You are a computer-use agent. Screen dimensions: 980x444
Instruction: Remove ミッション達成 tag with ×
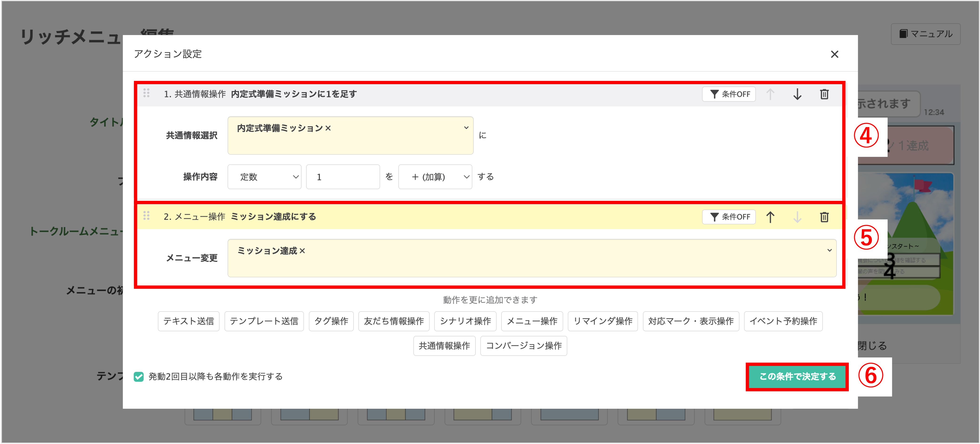(x=302, y=251)
